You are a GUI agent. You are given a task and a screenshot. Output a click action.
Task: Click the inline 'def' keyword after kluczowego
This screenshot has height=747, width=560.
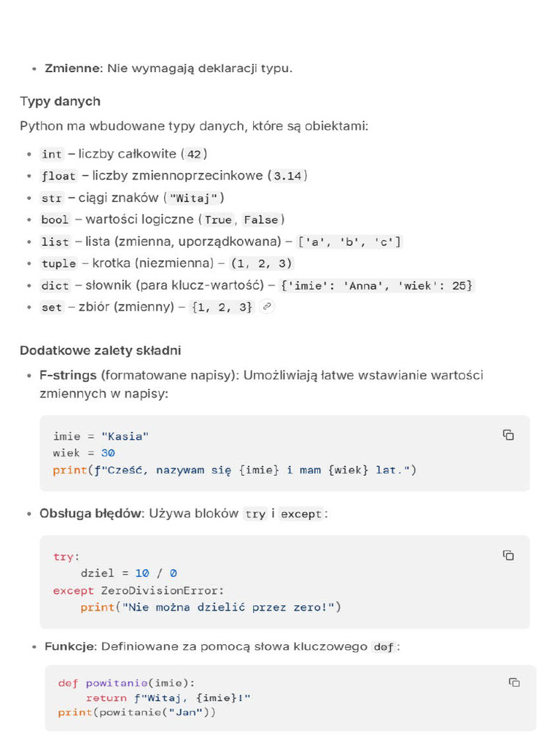(x=384, y=647)
